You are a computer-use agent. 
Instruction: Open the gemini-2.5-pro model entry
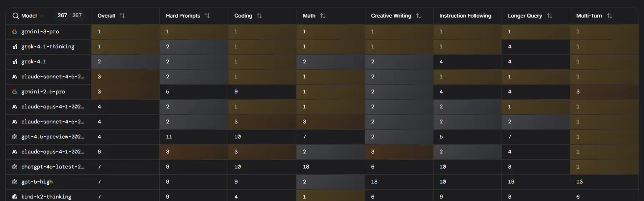(x=43, y=92)
